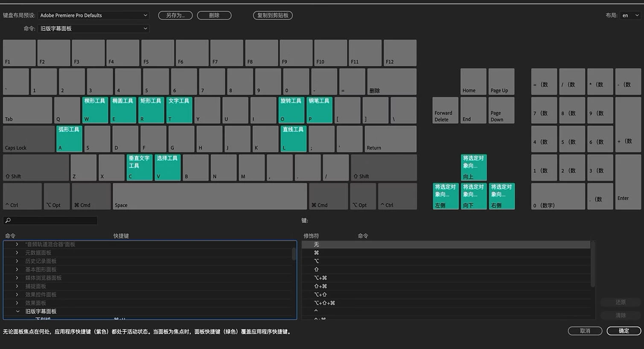Click the Return key
The height and width of the screenshot is (349, 644).
pyautogui.click(x=390, y=139)
